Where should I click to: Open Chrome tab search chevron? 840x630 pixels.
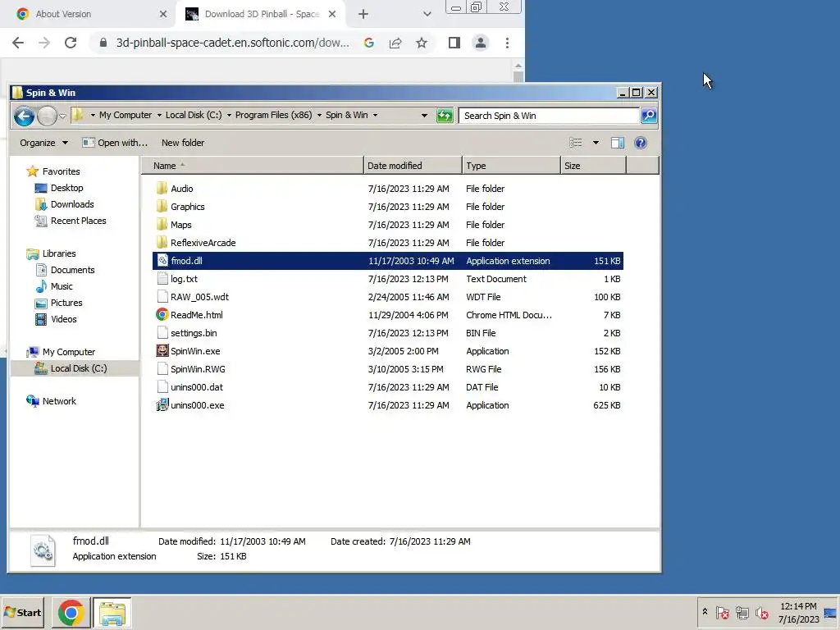pos(427,14)
